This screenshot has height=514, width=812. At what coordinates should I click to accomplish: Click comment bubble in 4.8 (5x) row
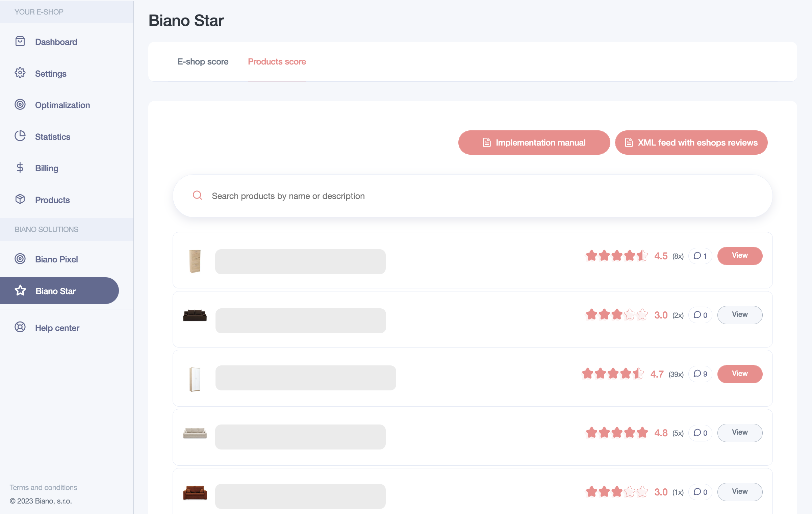click(700, 433)
